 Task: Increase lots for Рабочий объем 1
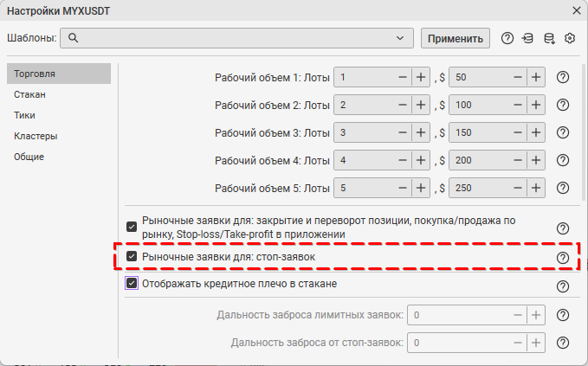(421, 78)
